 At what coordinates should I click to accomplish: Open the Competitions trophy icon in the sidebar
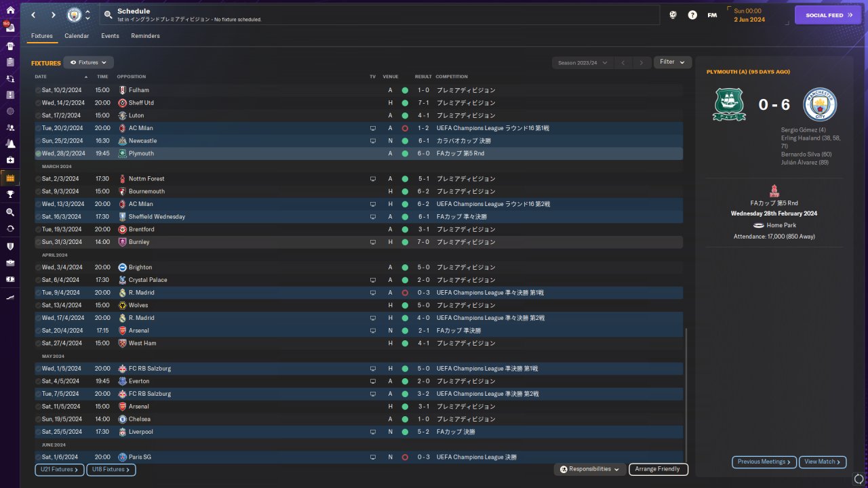(x=10, y=195)
